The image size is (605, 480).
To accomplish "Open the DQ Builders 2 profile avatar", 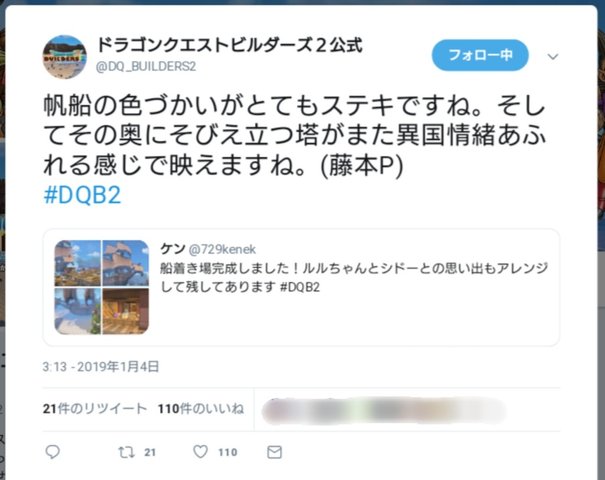I will [x=64, y=57].
